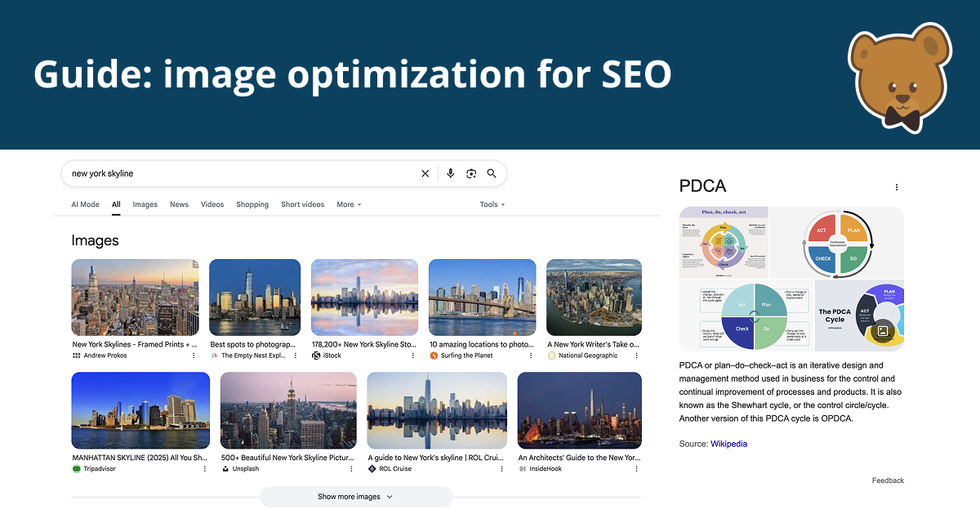Open three-dot menu for Andrew Prokos result
980x510 pixels.
pos(194,356)
